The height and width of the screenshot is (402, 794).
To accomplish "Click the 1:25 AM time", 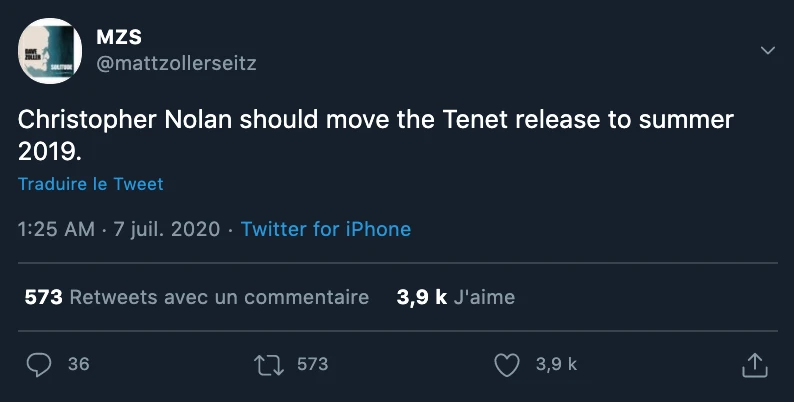I will (x=56, y=229).
